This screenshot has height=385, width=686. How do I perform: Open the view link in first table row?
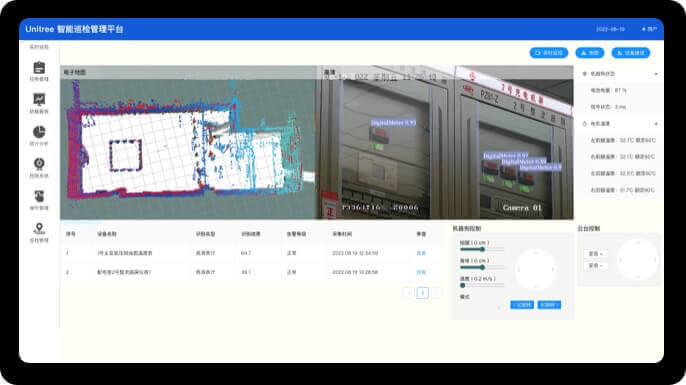[421, 253]
